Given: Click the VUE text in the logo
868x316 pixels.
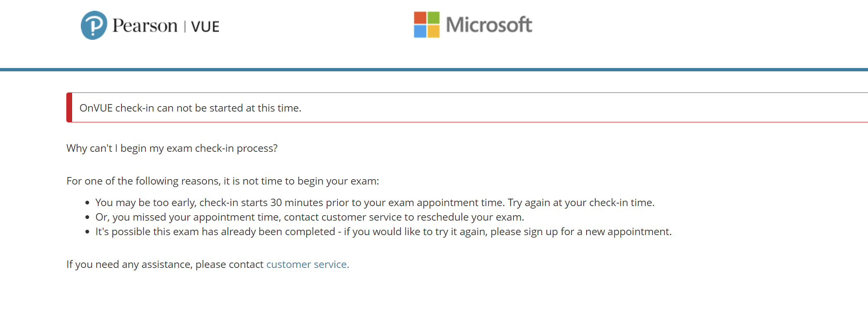Looking at the screenshot, I should pyautogui.click(x=205, y=27).
